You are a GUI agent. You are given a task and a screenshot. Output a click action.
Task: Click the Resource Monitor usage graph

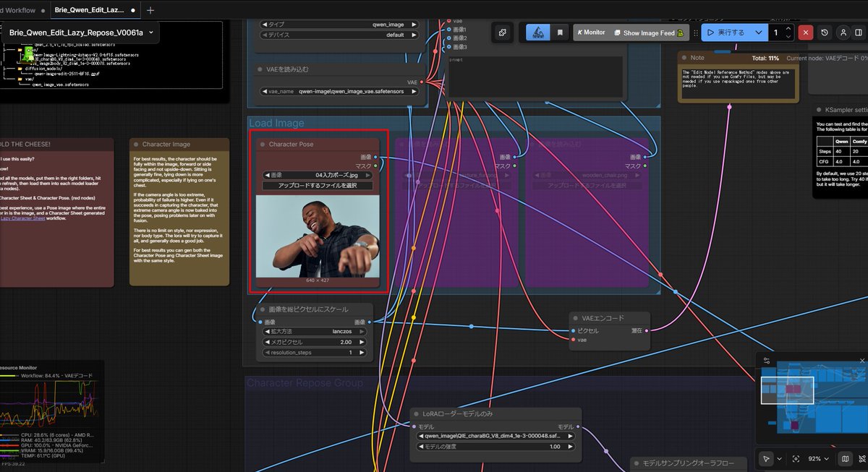pyautogui.click(x=51, y=406)
